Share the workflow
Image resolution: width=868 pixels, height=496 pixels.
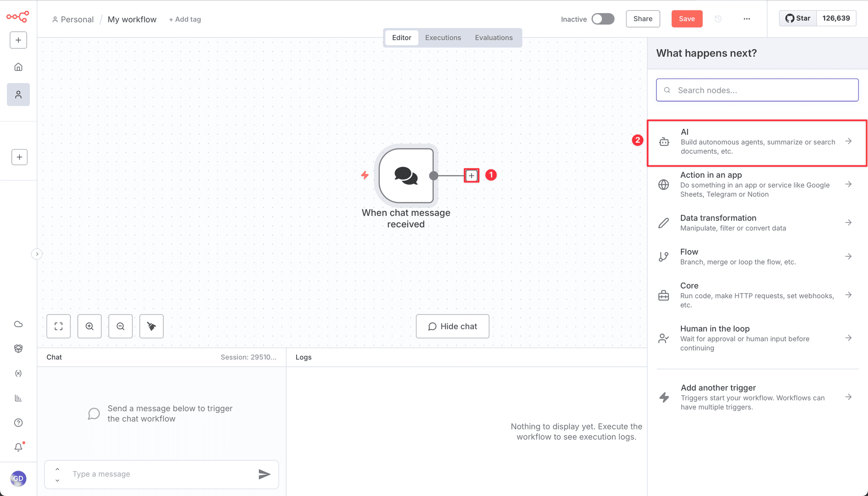point(642,19)
